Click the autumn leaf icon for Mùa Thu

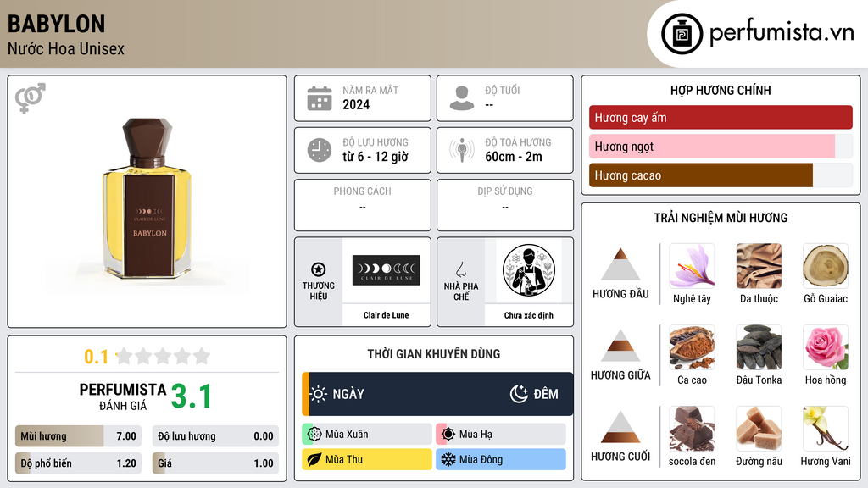tap(314, 460)
